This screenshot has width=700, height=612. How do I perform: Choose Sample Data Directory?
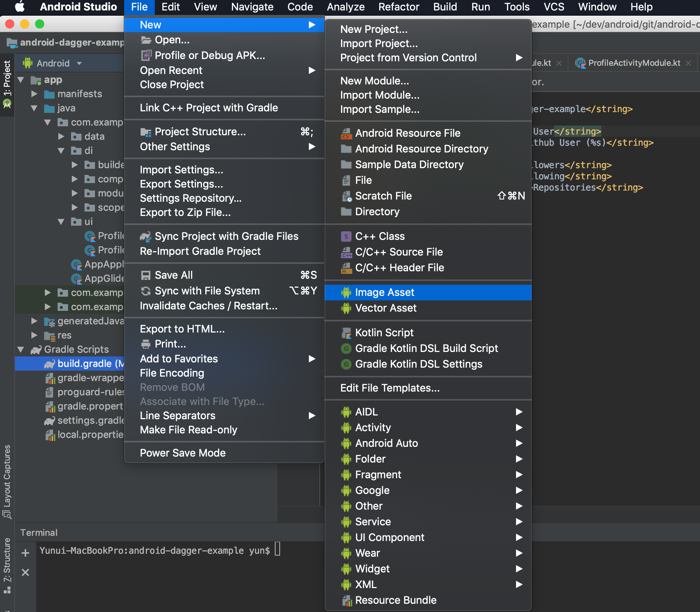pyautogui.click(x=428, y=165)
